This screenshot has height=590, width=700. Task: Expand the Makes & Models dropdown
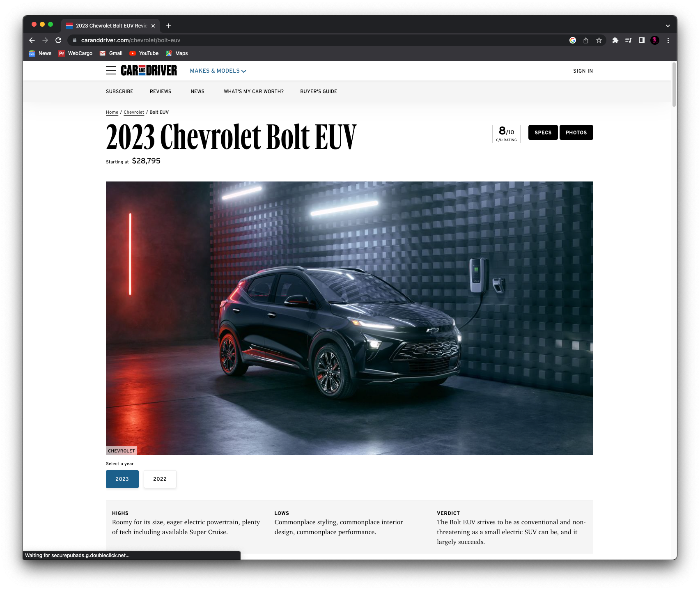[218, 71]
